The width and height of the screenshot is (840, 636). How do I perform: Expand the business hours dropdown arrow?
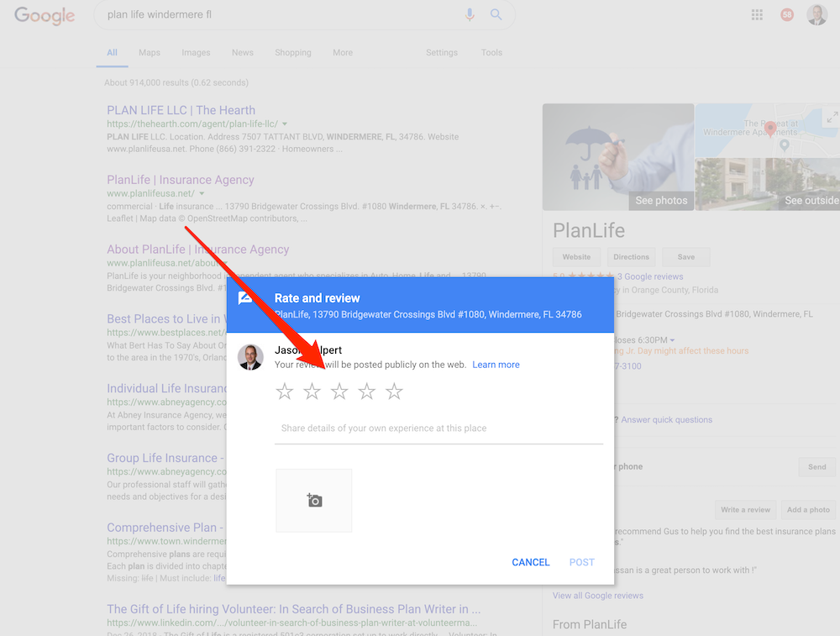(672, 340)
